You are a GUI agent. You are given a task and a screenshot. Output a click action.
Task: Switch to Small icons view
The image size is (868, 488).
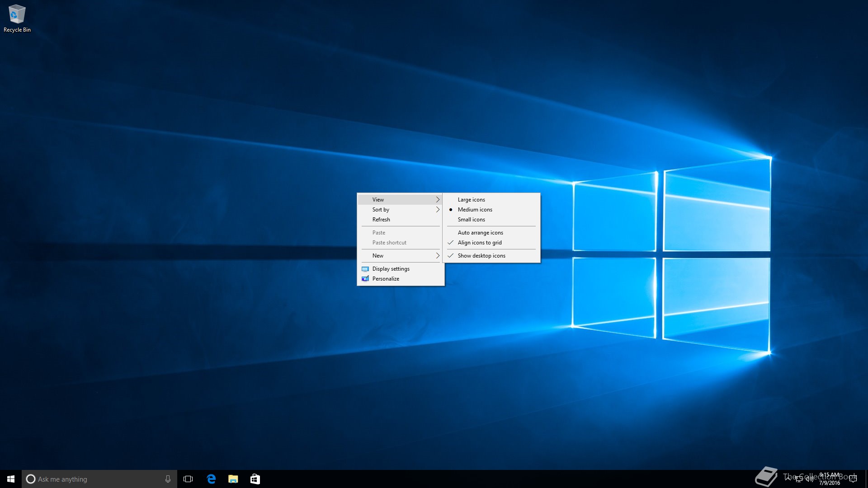(x=491, y=220)
